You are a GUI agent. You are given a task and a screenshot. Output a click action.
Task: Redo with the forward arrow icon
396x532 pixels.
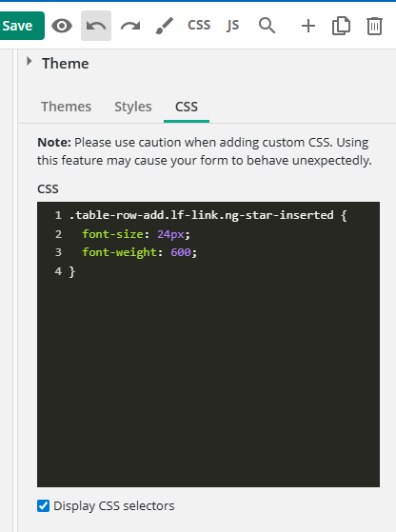pos(130,26)
